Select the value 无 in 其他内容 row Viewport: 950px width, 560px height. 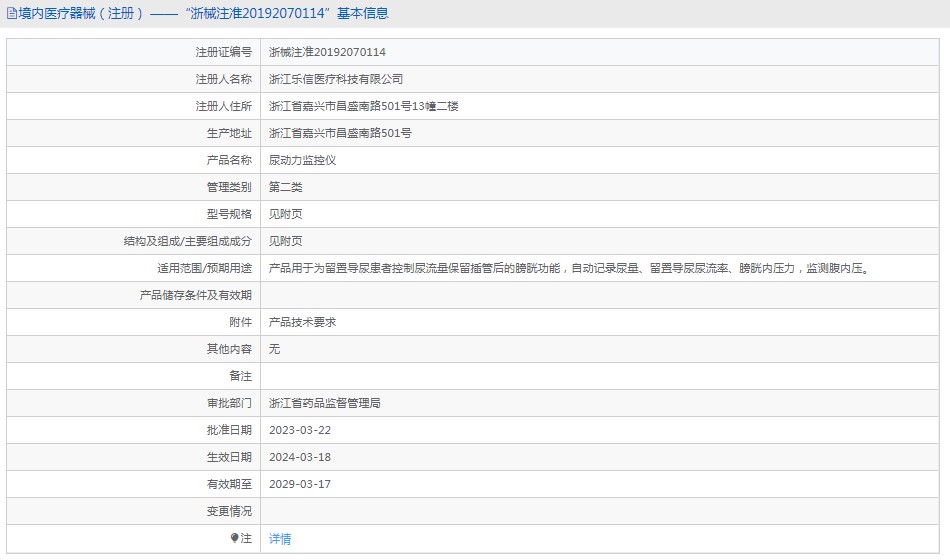click(x=274, y=348)
